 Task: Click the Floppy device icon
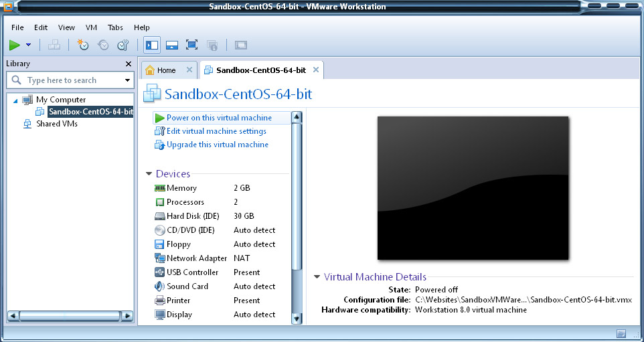159,244
